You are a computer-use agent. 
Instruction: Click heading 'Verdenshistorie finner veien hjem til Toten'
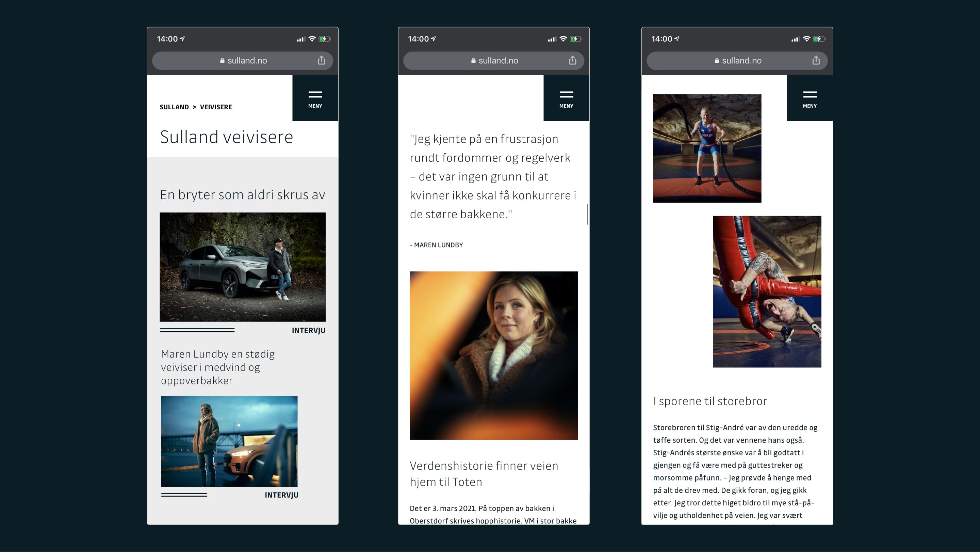tap(484, 474)
